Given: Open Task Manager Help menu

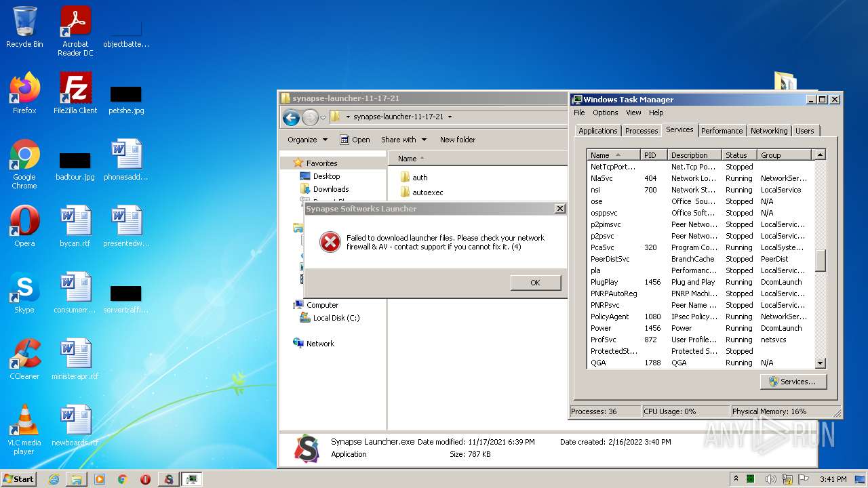Looking at the screenshot, I should tap(656, 113).
